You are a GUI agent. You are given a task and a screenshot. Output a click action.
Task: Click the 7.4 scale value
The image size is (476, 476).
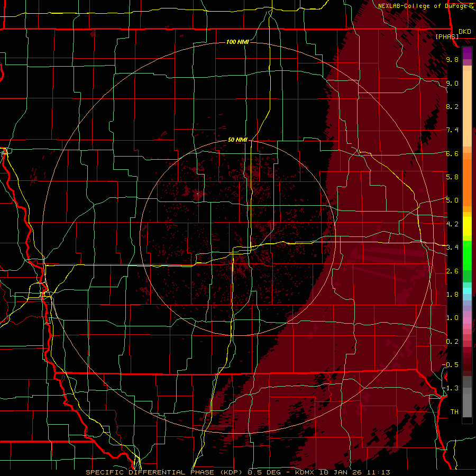coord(452,130)
